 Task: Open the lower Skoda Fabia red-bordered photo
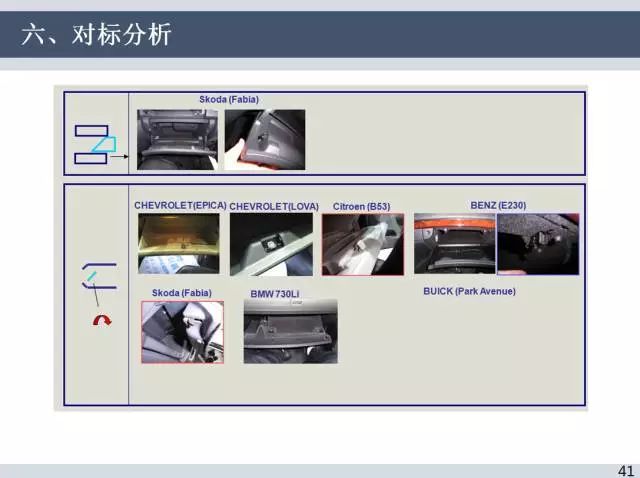tap(182, 332)
